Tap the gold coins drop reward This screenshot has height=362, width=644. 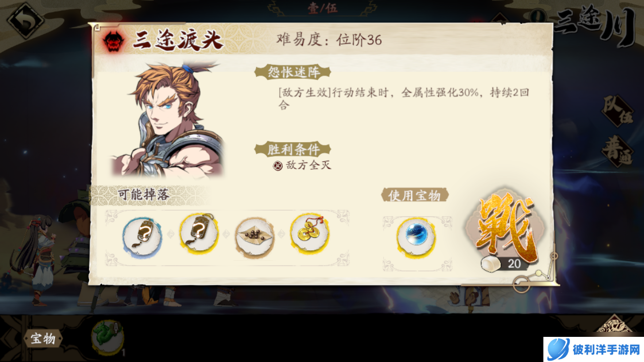point(310,234)
